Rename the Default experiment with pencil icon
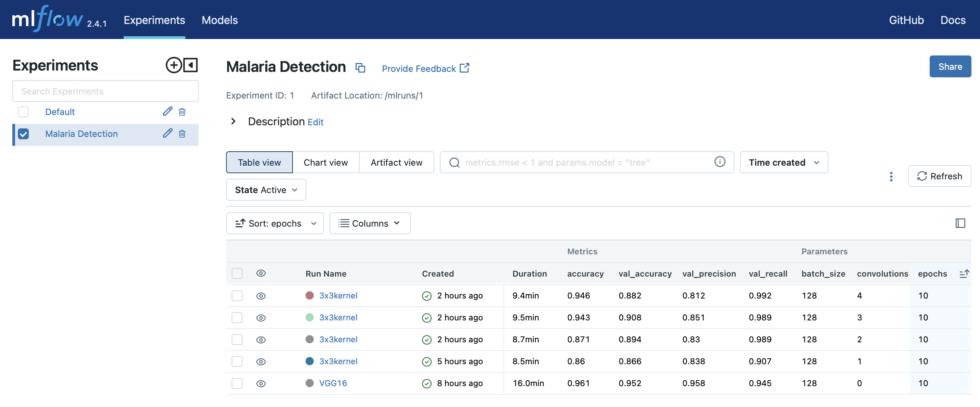The height and width of the screenshot is (407, 980). 168,111
